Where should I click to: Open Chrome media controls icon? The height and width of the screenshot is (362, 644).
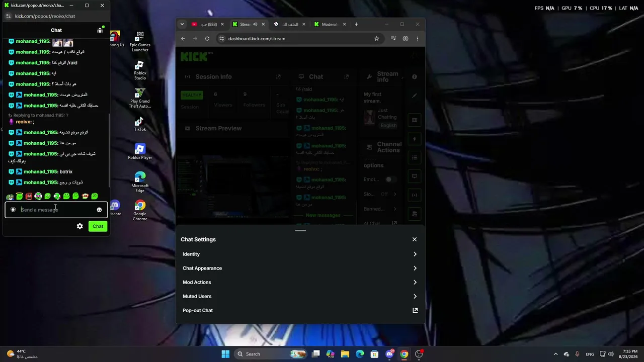coord(393,39)
